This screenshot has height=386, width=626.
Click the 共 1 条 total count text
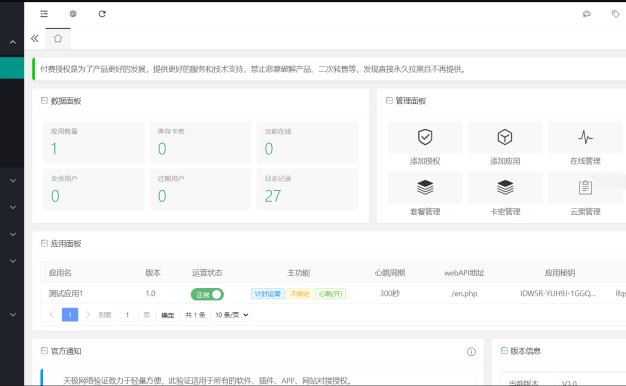(x=195, y=315)
